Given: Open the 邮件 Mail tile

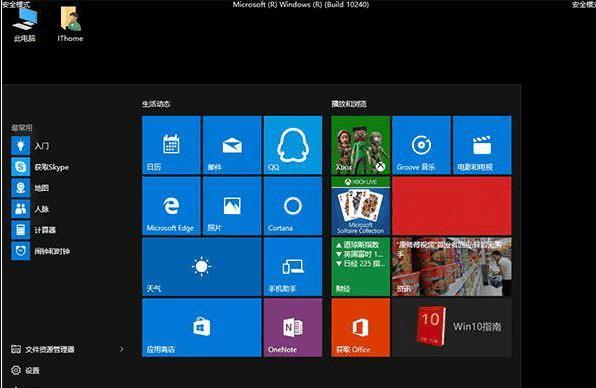Looking at the screenshot, I should click(x=232, y=145).
